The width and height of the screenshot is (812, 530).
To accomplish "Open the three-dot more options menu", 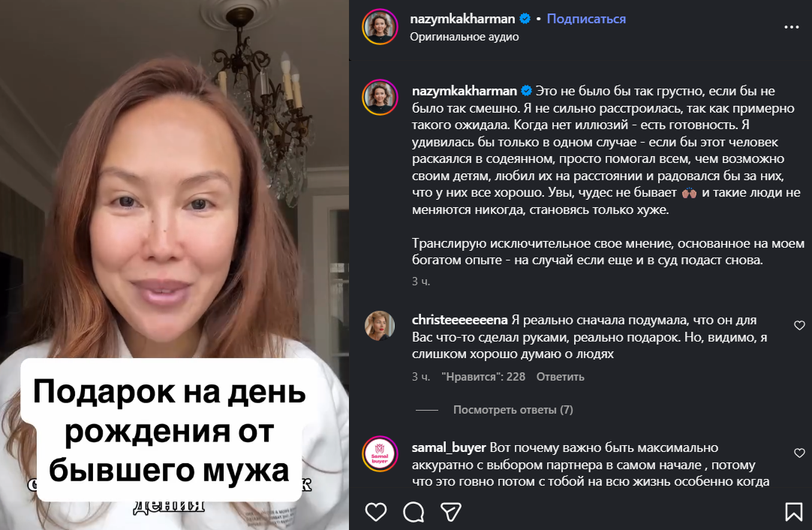I will point(791,27).
